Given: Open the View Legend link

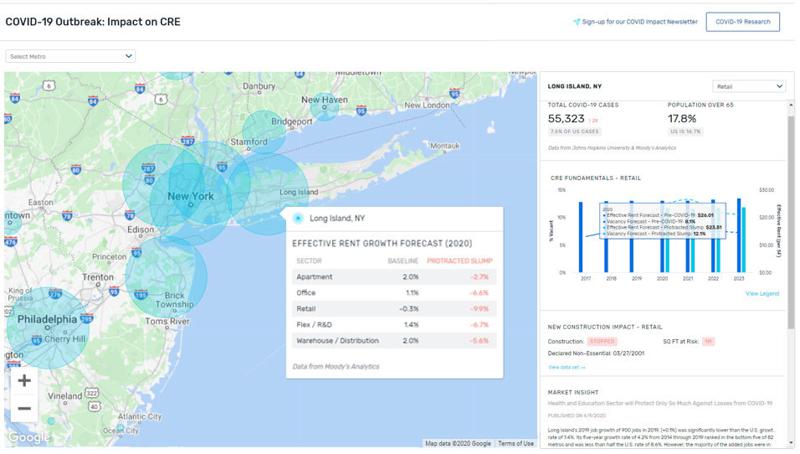Looking at the screenshot, I should point(762,294).
